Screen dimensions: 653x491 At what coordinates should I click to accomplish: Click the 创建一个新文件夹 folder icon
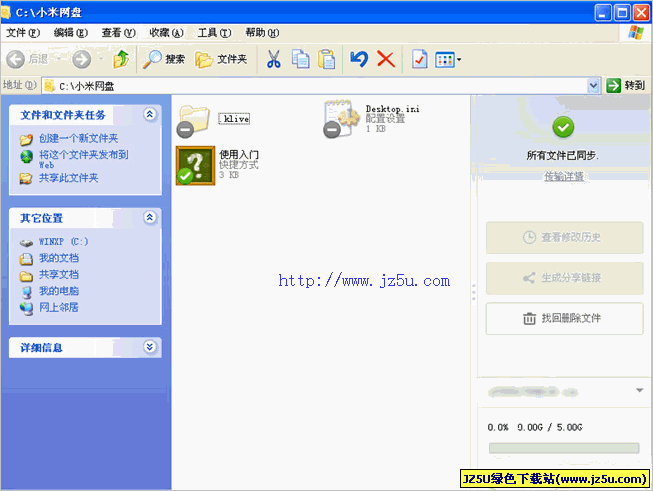tap(26, 140)
